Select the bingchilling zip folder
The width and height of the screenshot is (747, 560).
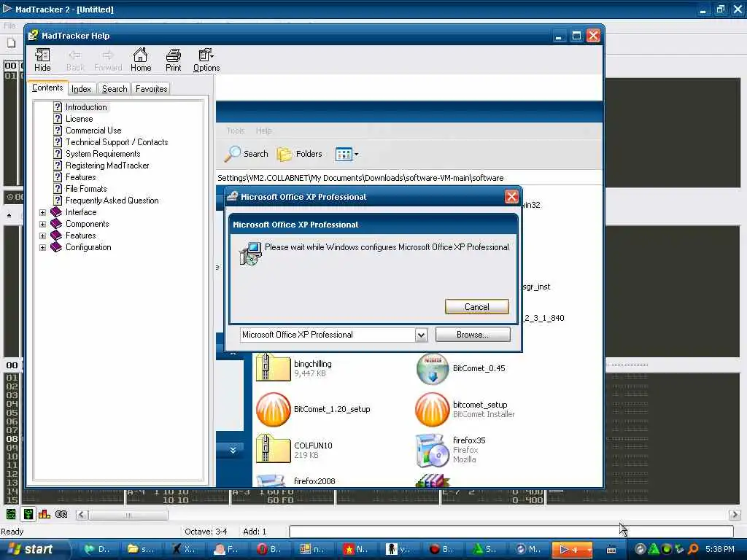[273, 368]
